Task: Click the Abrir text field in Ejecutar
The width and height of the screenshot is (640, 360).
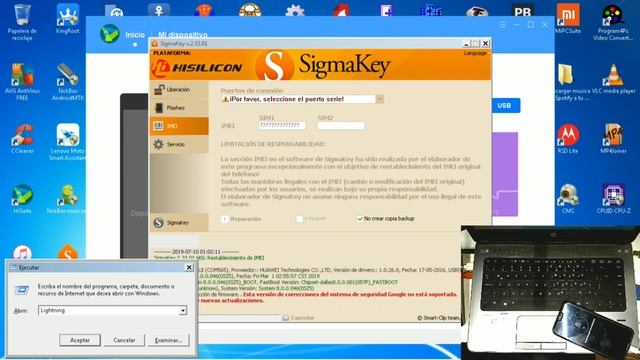Action: [109, 311]
